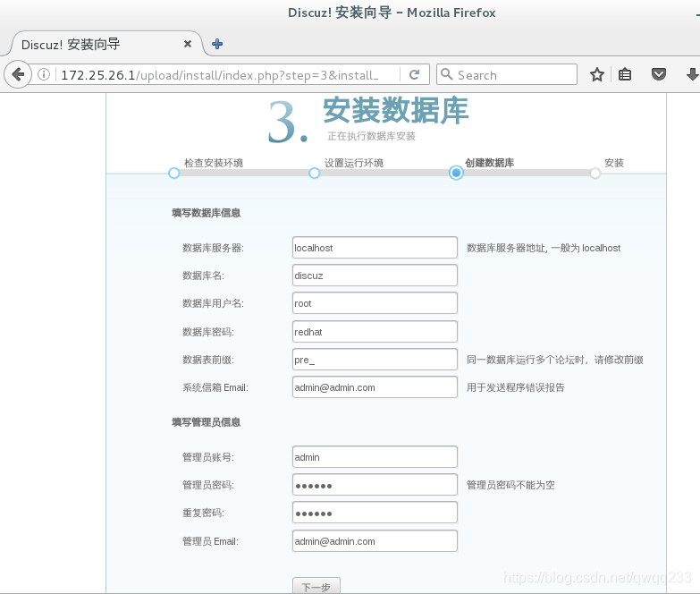Click the 系统信箱 Email: label
The image size is (700, 594).
pos(215,387)
